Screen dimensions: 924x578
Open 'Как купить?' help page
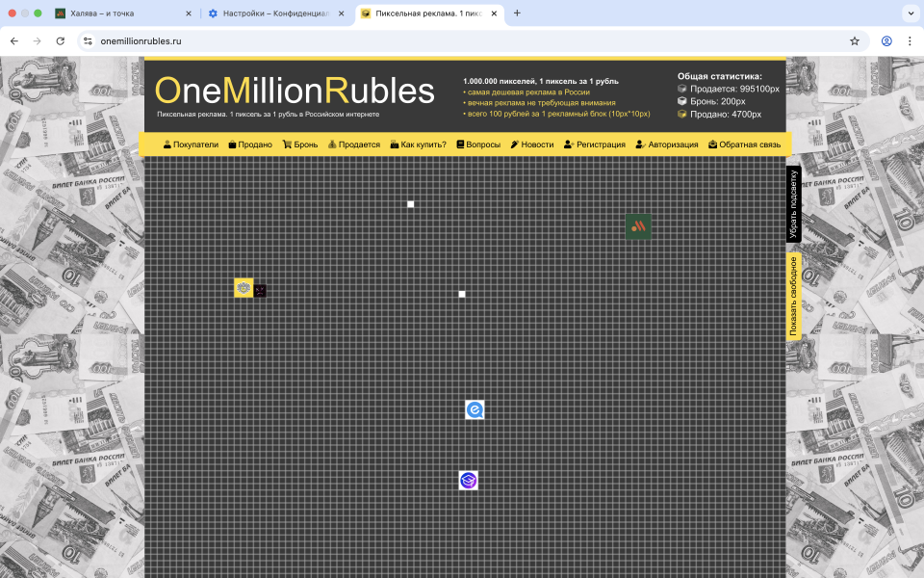click(419, 144)
